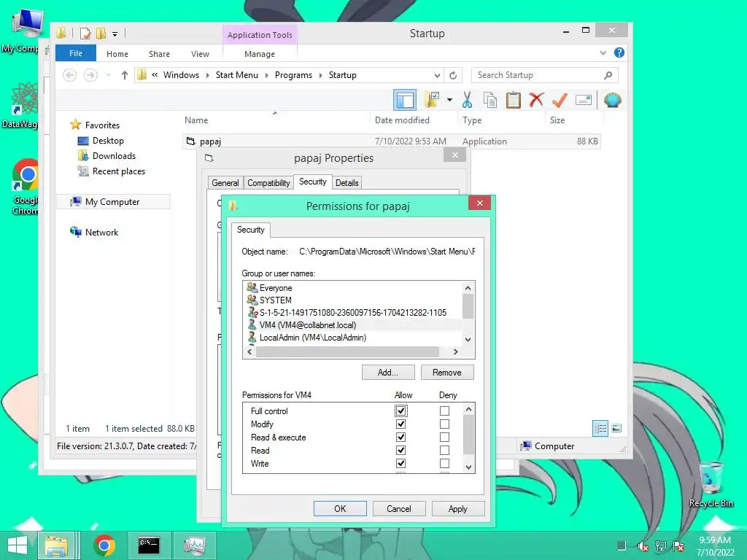Screen dimensions: 747x560
Task: Click Cancel in Permissions dialog
Action: (x=399, y=508)
